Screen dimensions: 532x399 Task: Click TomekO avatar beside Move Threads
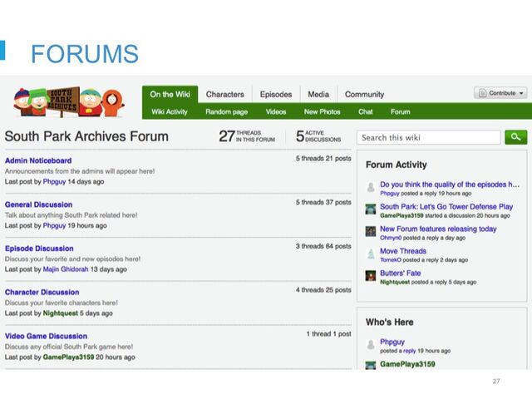click(x=371, y=254)
